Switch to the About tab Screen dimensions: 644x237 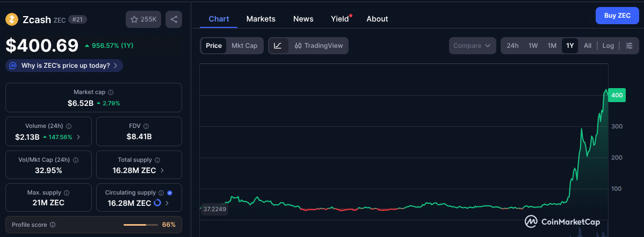click(x=377, y=18)
